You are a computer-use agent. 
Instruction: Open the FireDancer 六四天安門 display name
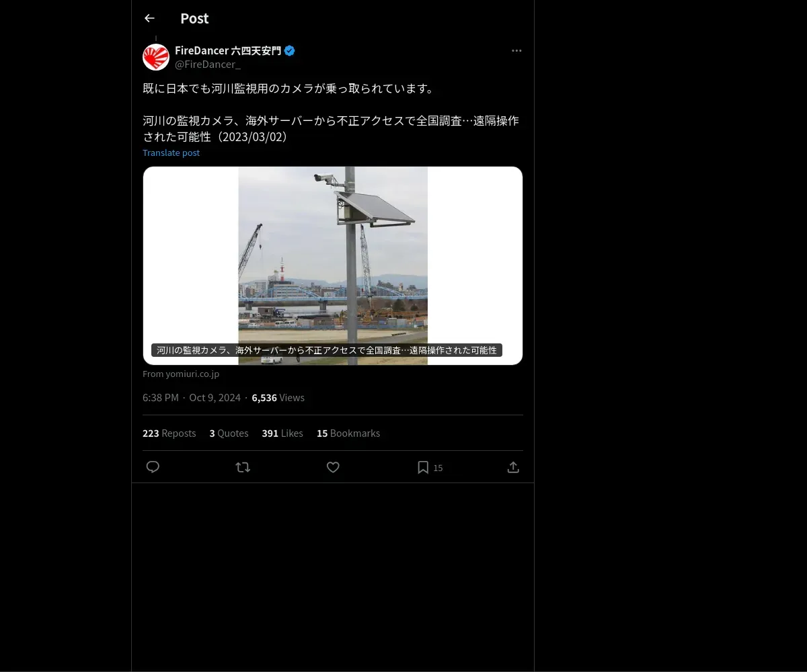(x=228, y=50)
